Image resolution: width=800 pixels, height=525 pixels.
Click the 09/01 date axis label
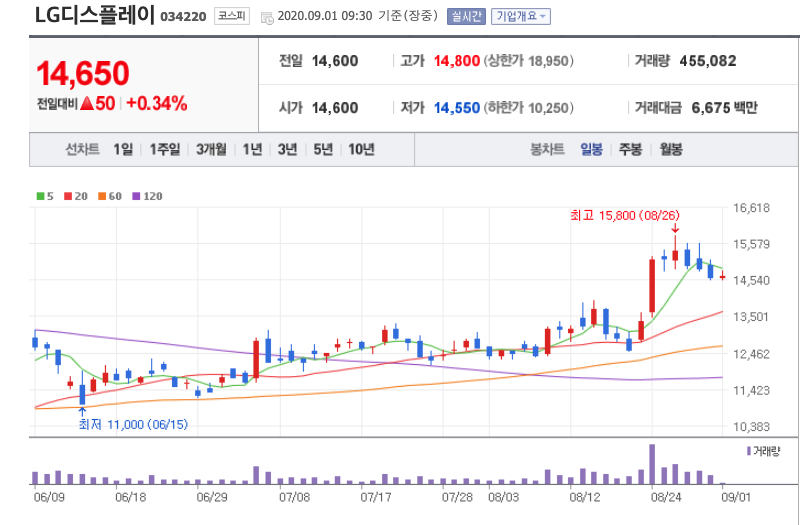tap(737, 497)
